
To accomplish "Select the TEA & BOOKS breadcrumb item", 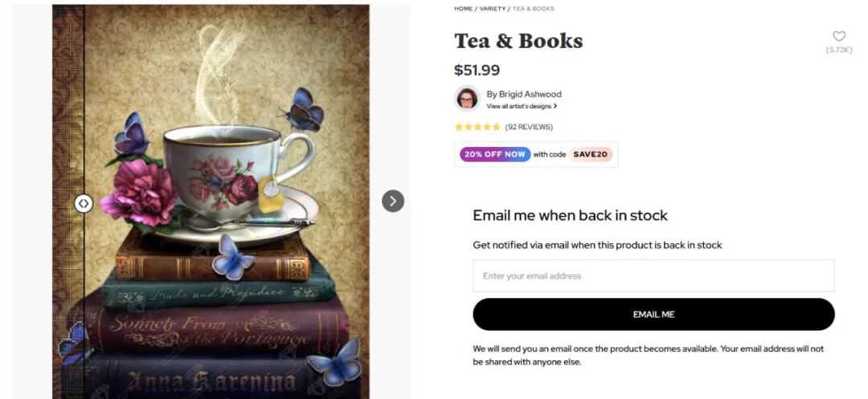I will tap(533, 9).
